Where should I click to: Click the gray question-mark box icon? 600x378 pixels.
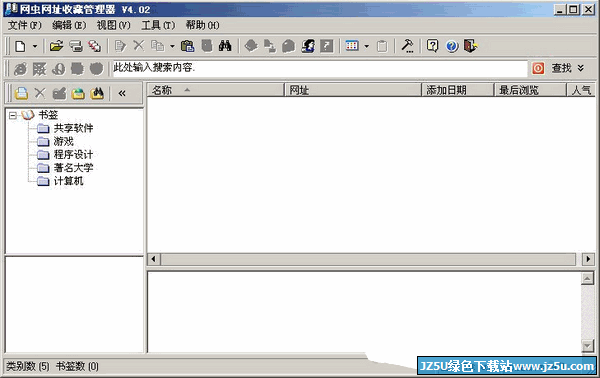pos(327,46)
